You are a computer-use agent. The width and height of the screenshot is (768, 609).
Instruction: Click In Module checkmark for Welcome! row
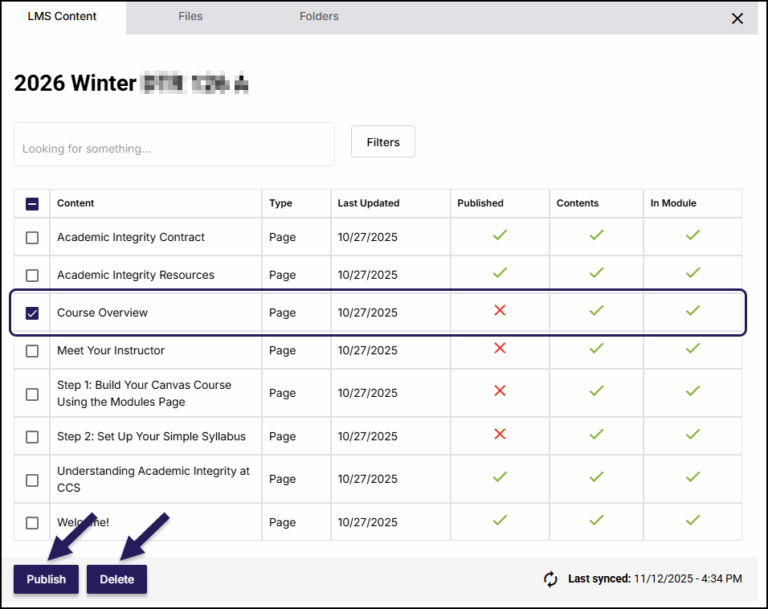(693, 520)
